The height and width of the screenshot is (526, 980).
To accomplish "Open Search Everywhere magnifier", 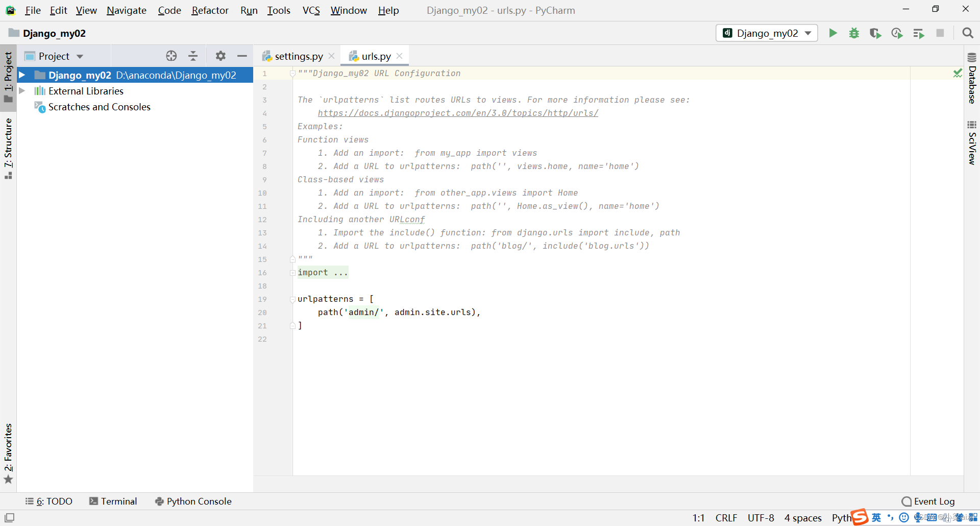I will [967, 33].
